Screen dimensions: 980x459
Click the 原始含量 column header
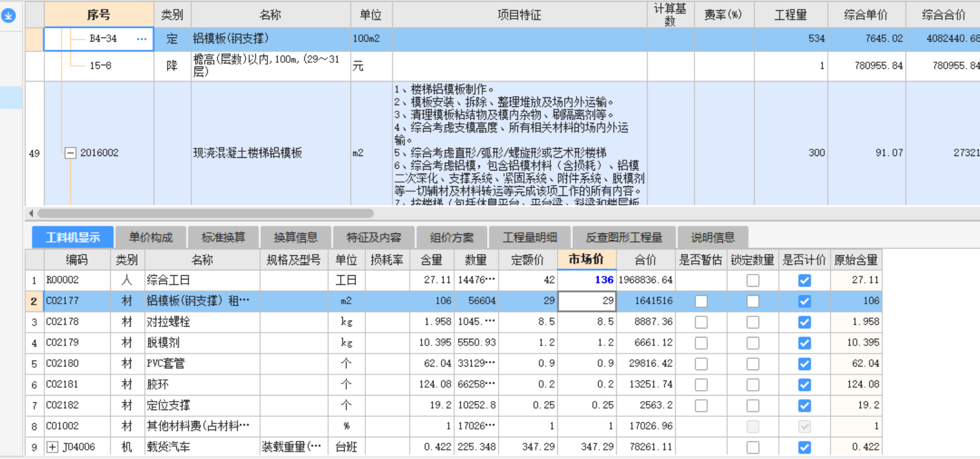pyautogui.click(x=856, y=260)
